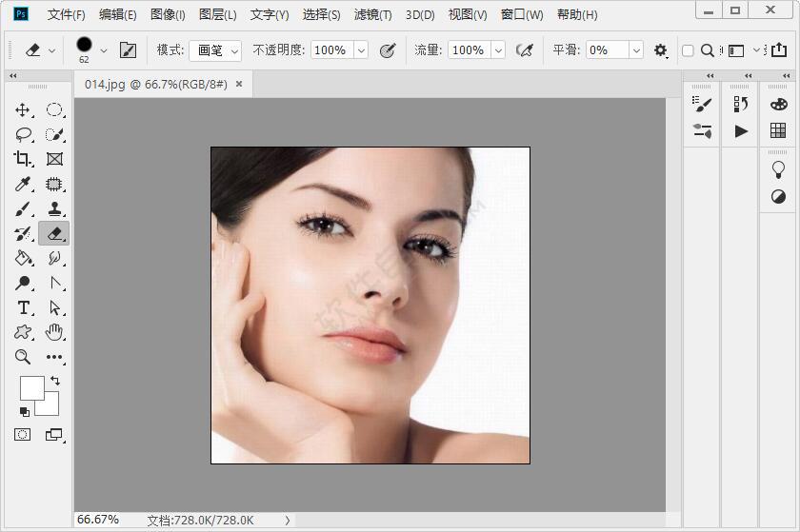Image resolution: width=800 pixels, height=532 pixels.
Task: Open the Actions panel play icon
Action: pos(741,131)
